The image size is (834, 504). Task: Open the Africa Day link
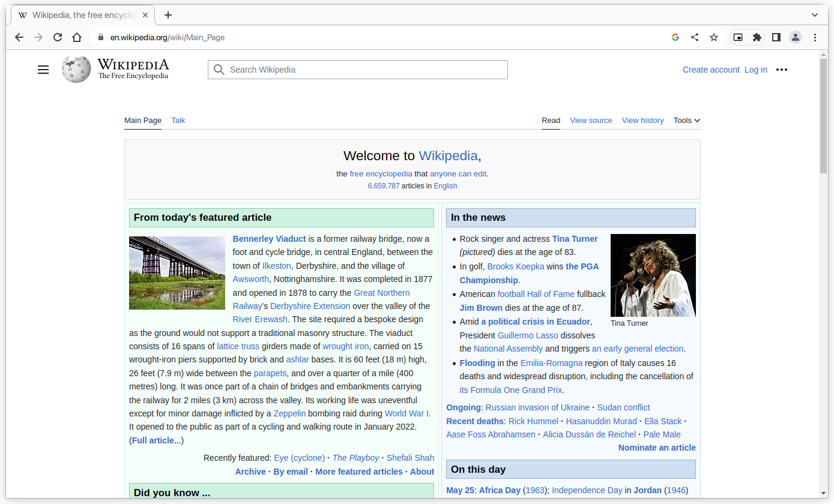[500, 490]
